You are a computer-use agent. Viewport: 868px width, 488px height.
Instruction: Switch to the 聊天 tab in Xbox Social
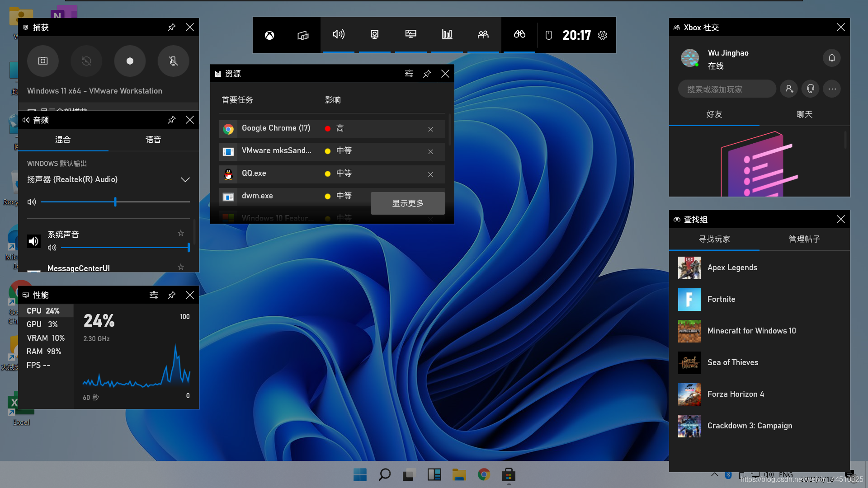pos(804,114)
